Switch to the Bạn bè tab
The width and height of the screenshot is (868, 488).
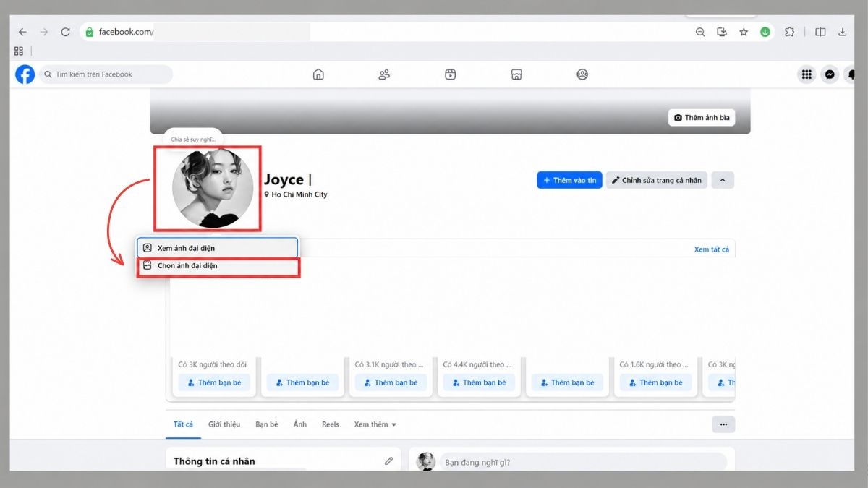[267, 424]
